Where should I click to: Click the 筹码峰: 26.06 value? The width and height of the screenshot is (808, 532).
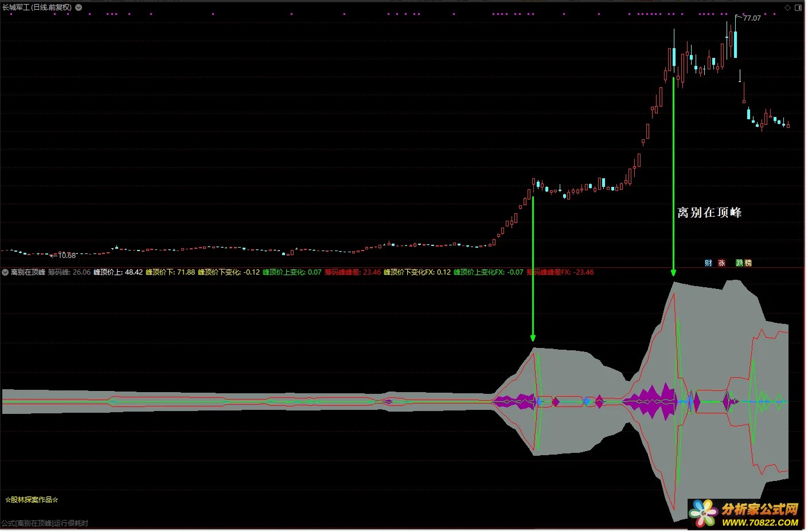69,272
